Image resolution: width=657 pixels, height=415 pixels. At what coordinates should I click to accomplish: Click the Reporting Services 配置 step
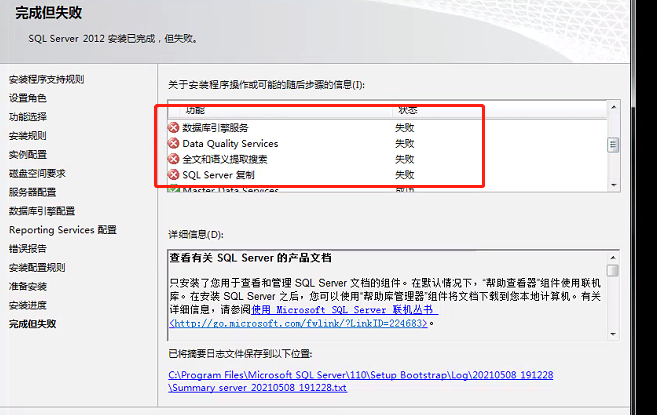click(63, 230)
